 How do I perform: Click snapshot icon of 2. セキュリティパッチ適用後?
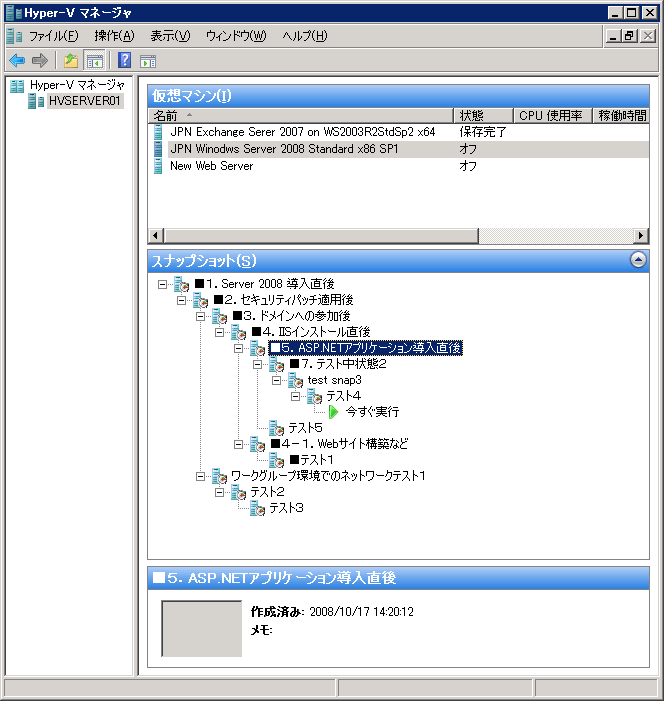pos(200,300)
